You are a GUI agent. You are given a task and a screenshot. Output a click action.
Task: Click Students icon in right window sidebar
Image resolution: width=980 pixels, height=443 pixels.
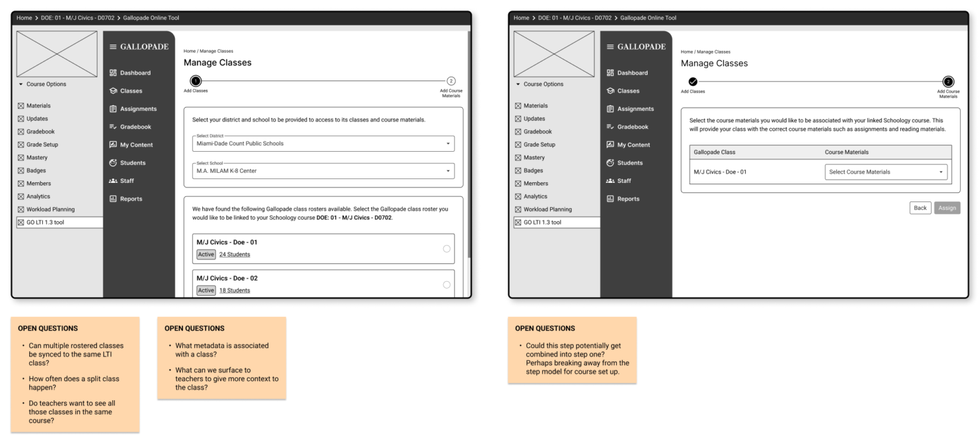coord(610,163)
